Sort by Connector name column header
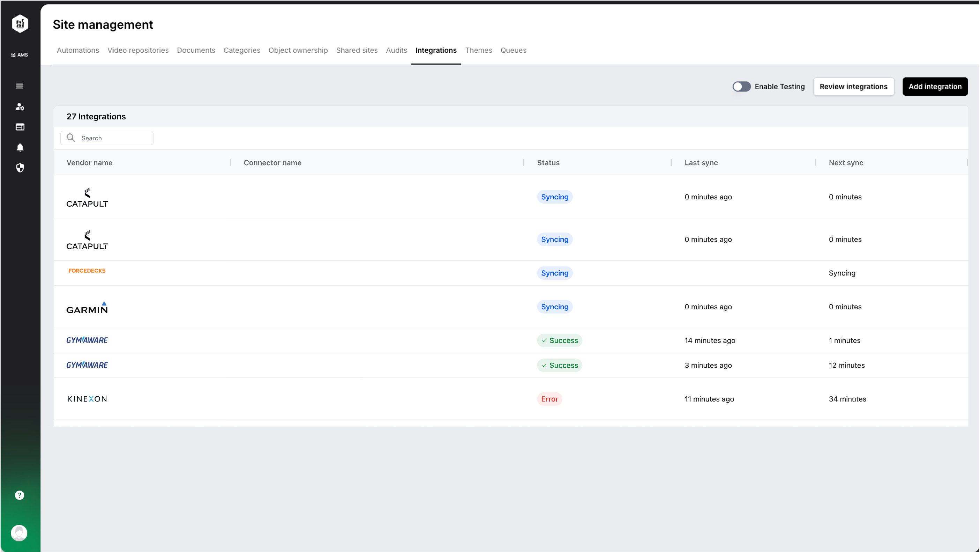This screenshot has height=552, width=980. (x=272, y=163)
